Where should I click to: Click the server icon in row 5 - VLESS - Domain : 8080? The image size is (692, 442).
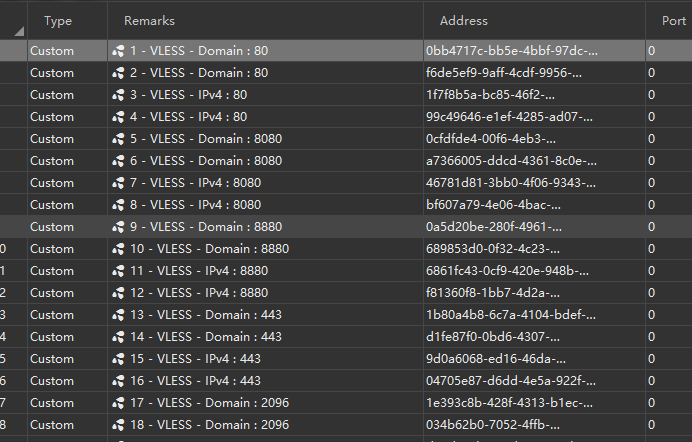118,139
